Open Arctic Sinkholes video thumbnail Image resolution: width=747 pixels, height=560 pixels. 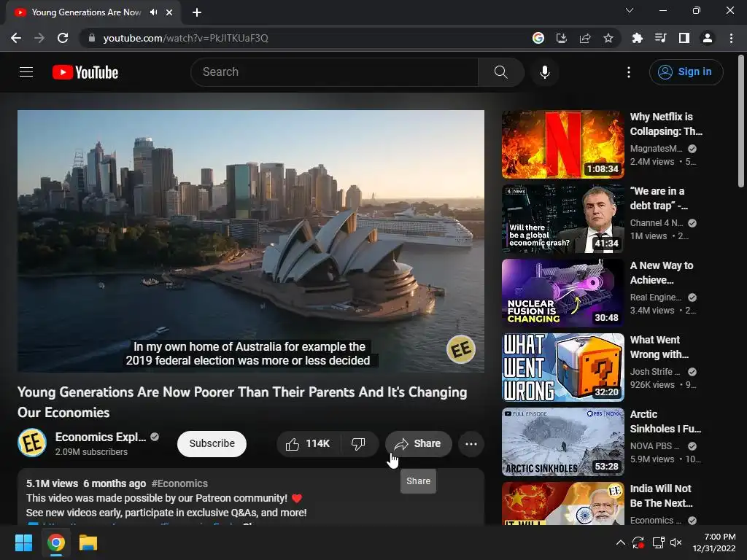tap(562, 441)
